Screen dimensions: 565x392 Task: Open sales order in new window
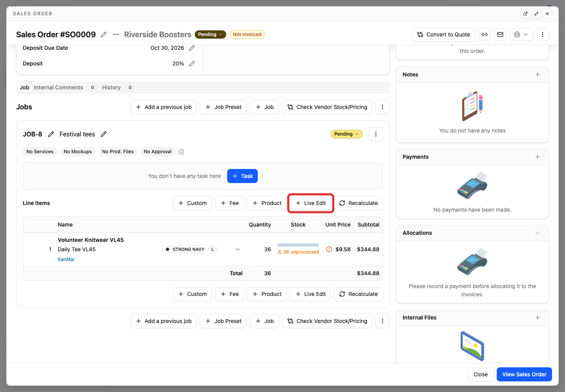click(525, 14)
